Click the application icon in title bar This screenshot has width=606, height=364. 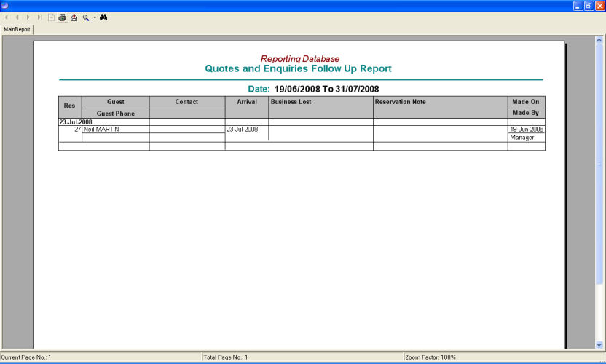click(4, 5)
